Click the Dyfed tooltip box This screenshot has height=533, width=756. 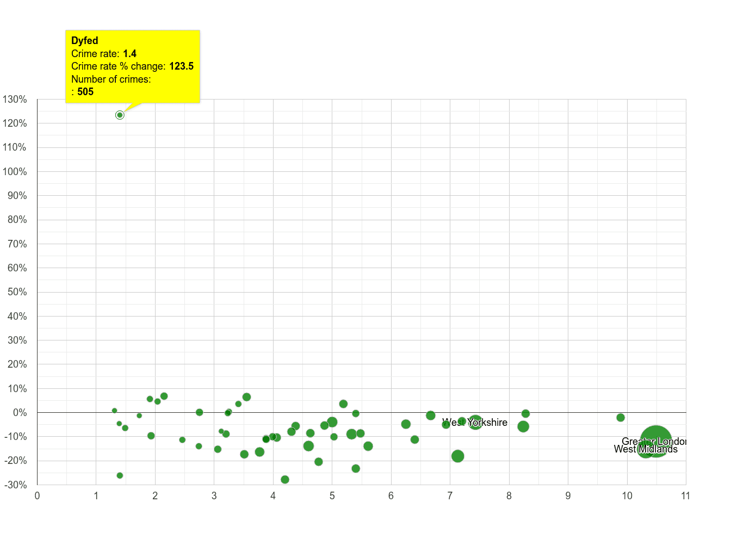pos(133,66)
